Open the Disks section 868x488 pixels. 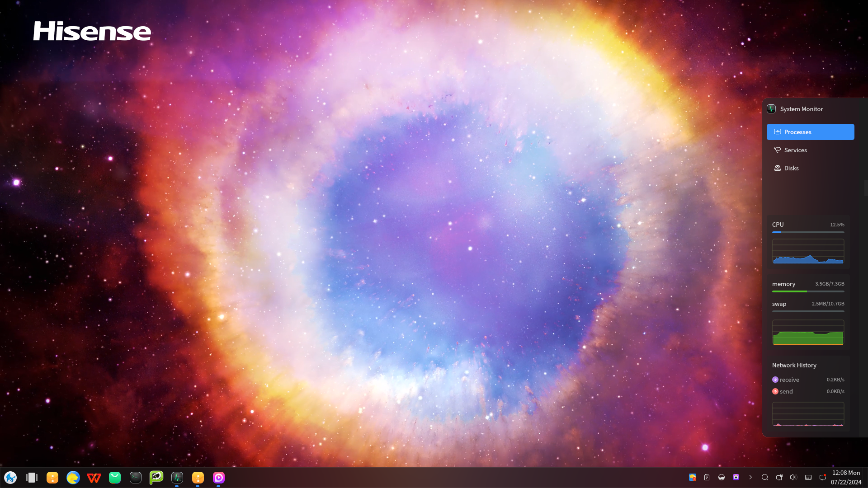[x=791, y=168]
